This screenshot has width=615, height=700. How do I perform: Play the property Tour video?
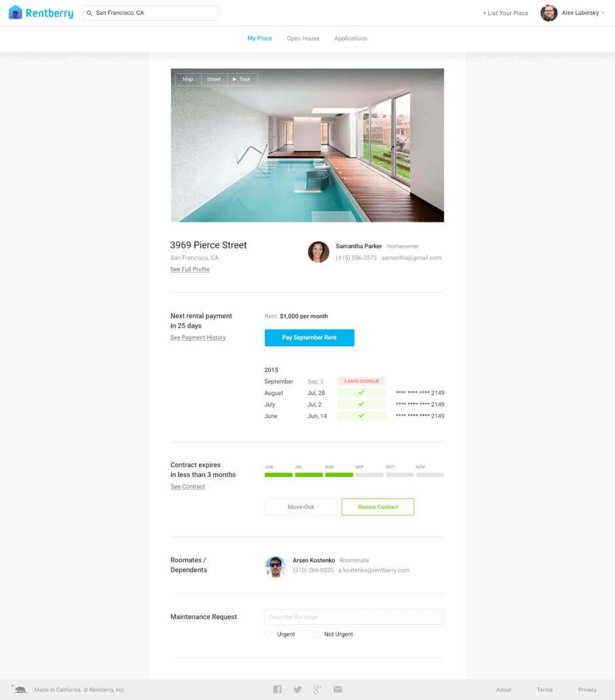point(241,79)
